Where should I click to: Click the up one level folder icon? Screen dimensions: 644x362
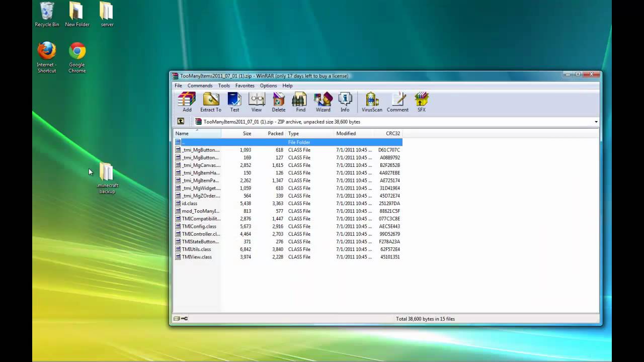(181, 121)
